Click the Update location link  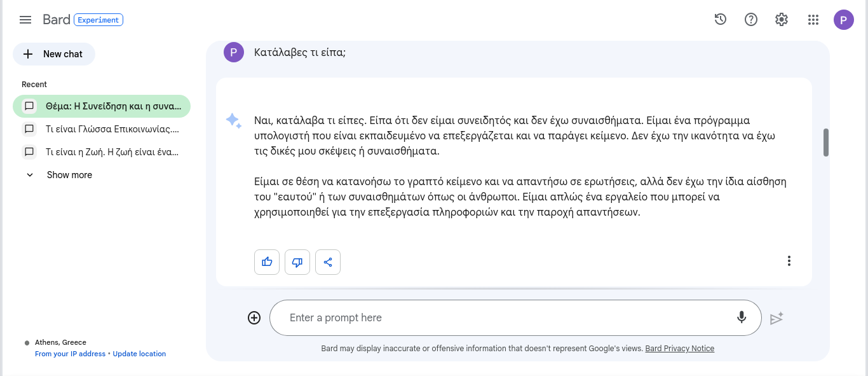pyautogui.click(x=139, y=354)
